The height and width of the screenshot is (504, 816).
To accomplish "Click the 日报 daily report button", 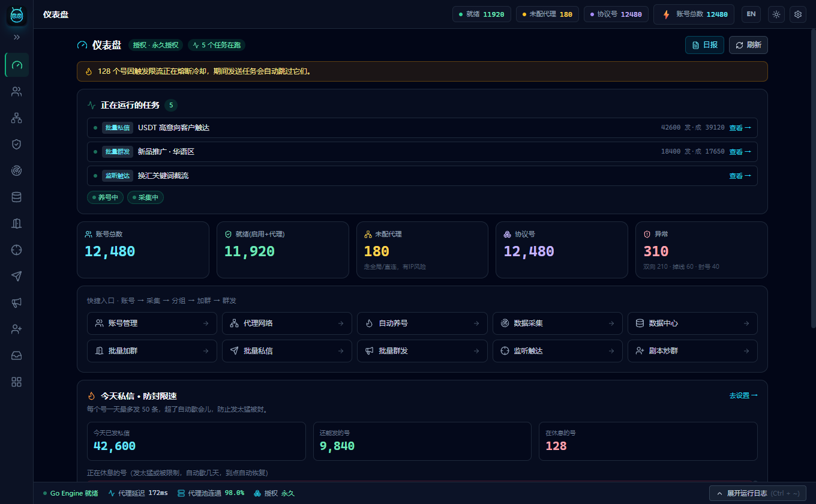I will pos(704,45).
